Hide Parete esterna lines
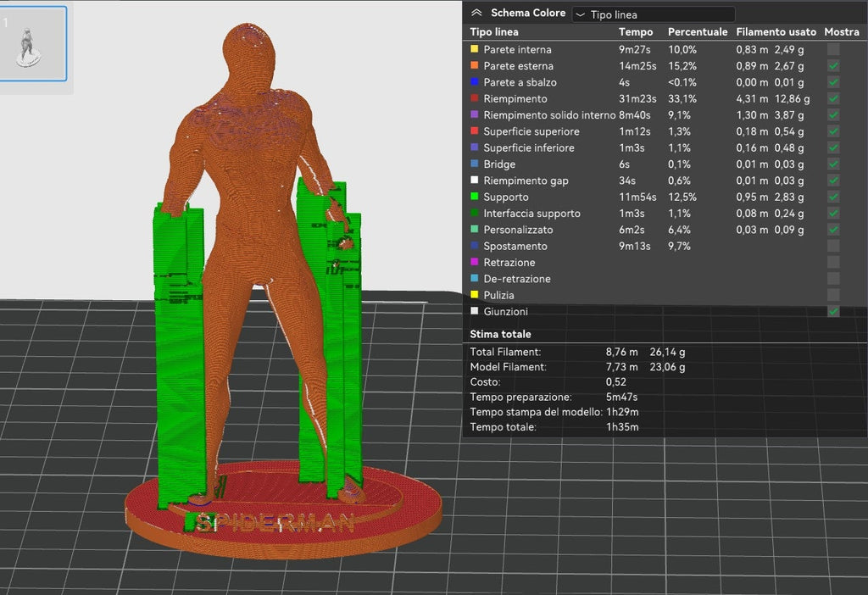This screenshot has height=595, width=868. (833, 66)
